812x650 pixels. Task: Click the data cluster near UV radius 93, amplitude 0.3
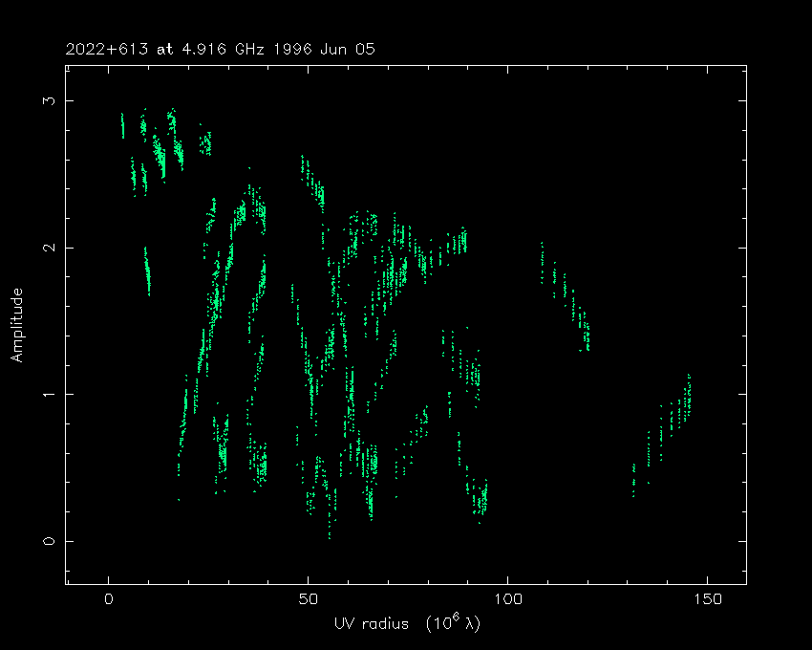(480, 497)
